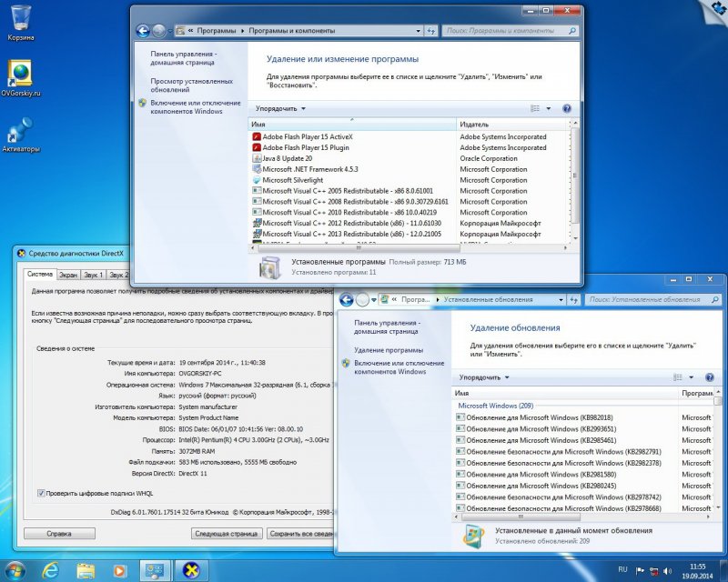Click refresh button in Installed Updates address bar
The width and height of the screenshot is (728, 582).
coord(574,300)
